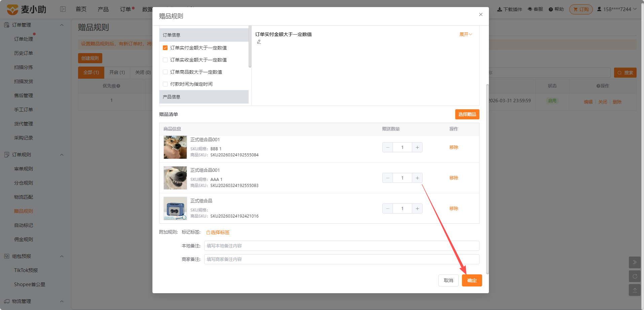Click 订单信息 section header
The height and width of the screenshot is (310, 644).
[204, 35]
